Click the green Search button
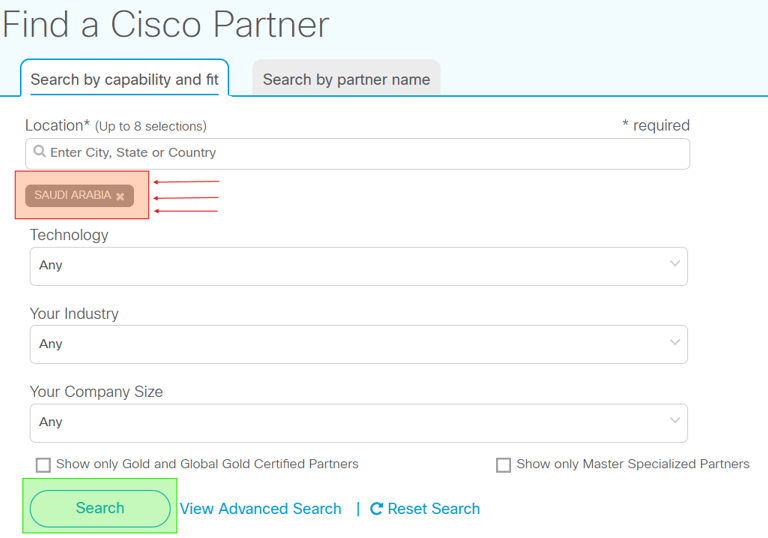The height and width of the screenshot is (538, 768). [100, 508]
